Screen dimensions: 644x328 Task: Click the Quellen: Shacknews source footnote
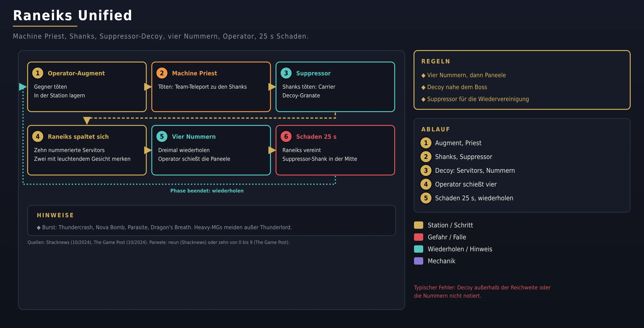tap(158, 242)
